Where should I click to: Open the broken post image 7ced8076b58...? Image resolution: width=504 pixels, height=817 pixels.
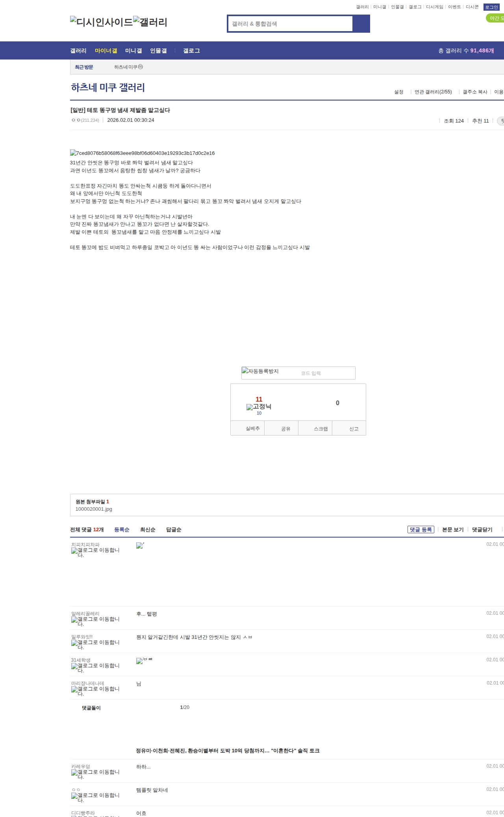[143, 153]
